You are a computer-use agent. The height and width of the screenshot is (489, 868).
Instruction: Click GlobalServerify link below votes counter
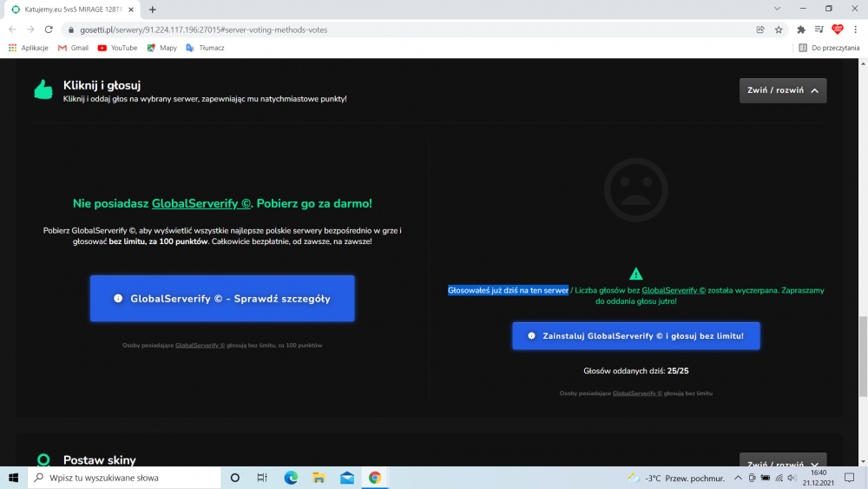click(x=637, y=393)
